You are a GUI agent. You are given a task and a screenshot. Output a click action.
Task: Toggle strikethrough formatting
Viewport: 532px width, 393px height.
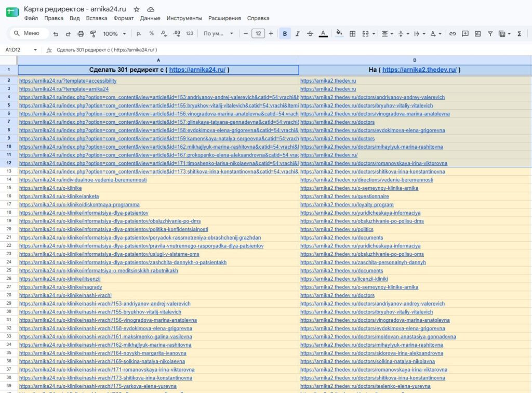(310, 34)
